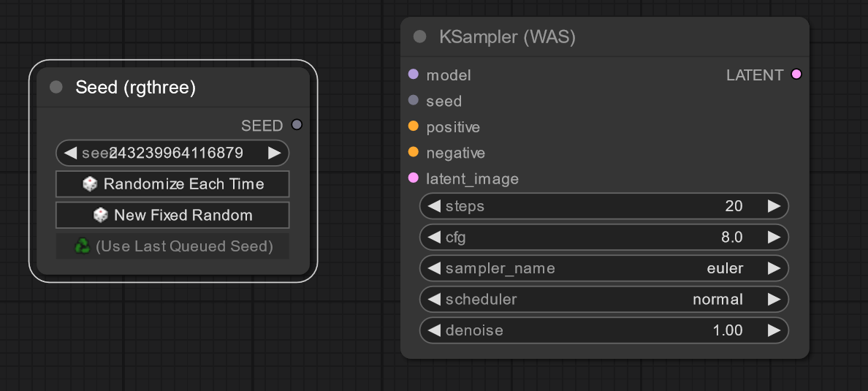The height and width of the screenshot is (391, 868).
Task: Click the positive input connector dot
Action: [414, 126]
